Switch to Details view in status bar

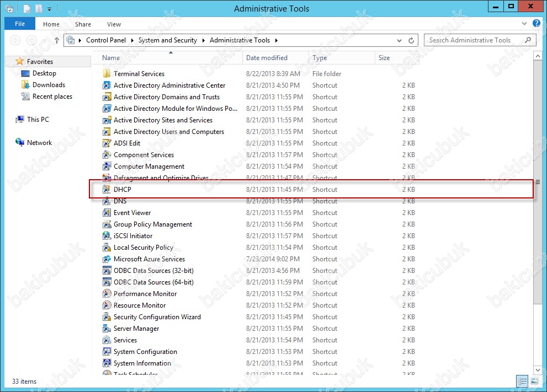coord(522,381)
